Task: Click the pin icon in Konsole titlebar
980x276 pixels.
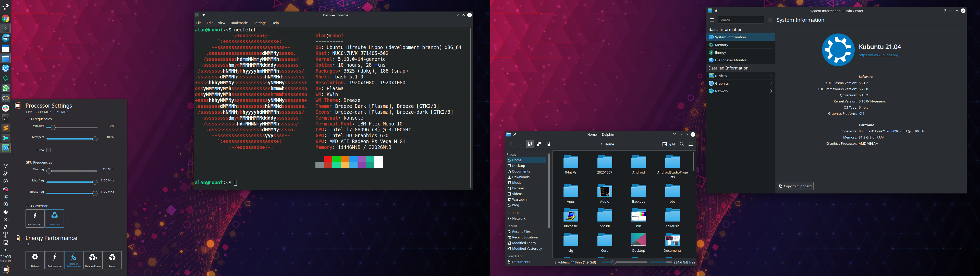Action: (x=204, y=15)
